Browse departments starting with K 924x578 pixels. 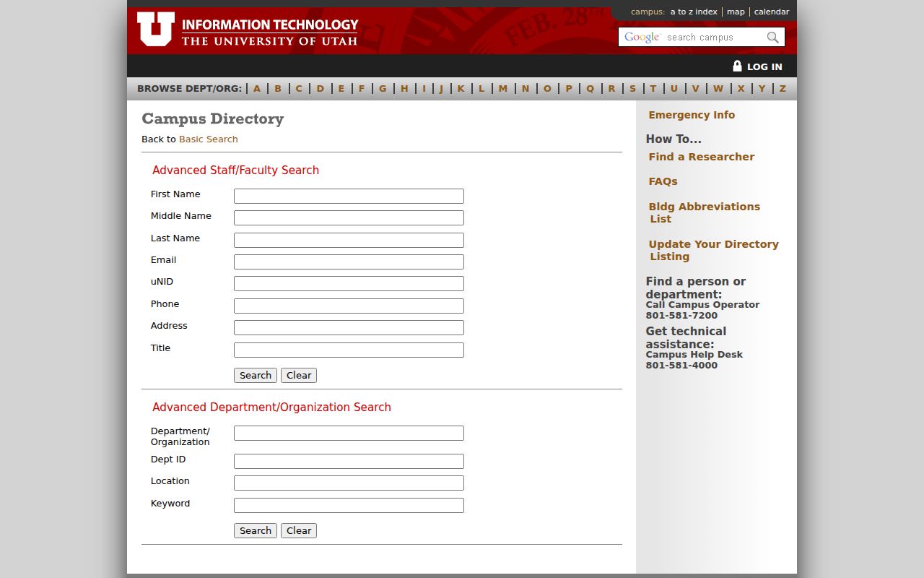(461, 89)
